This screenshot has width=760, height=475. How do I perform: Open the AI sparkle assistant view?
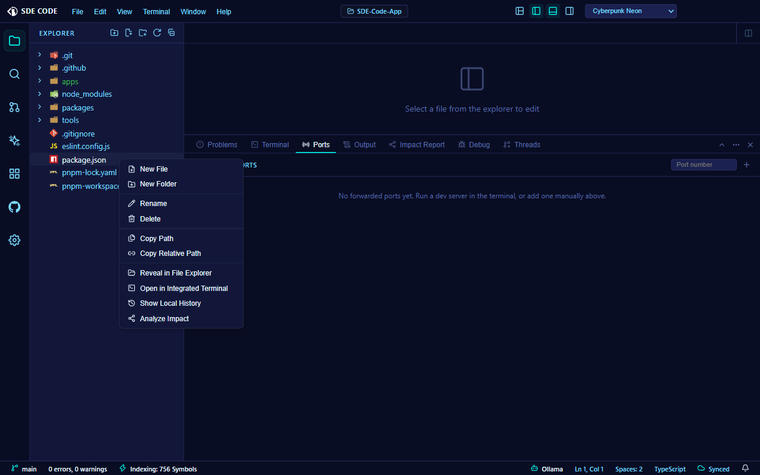(14, 141)
